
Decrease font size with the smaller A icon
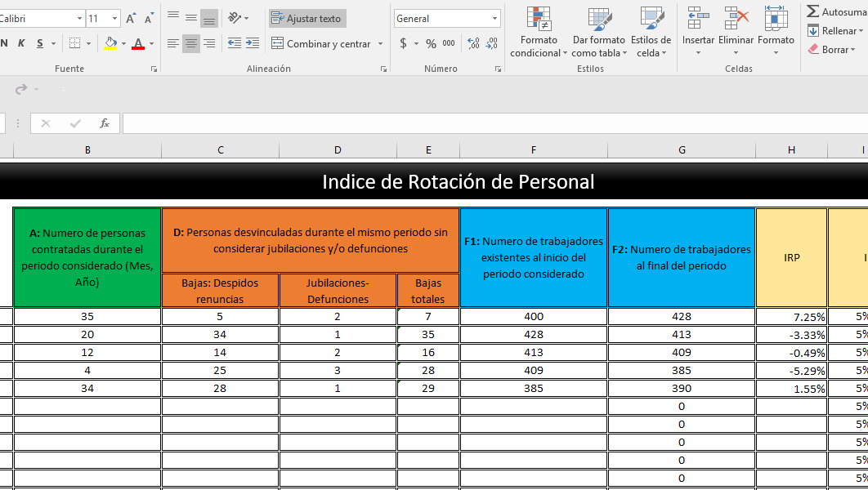[149, 19]
